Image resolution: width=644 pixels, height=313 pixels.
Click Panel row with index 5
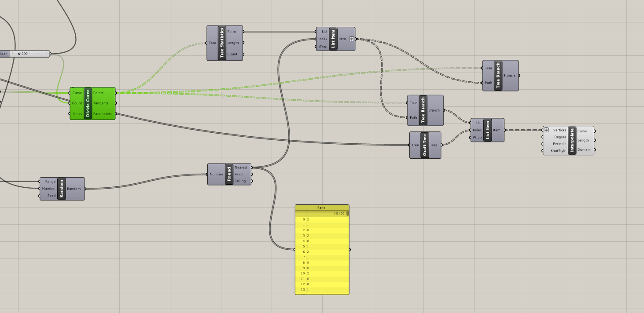pos(322,246)
